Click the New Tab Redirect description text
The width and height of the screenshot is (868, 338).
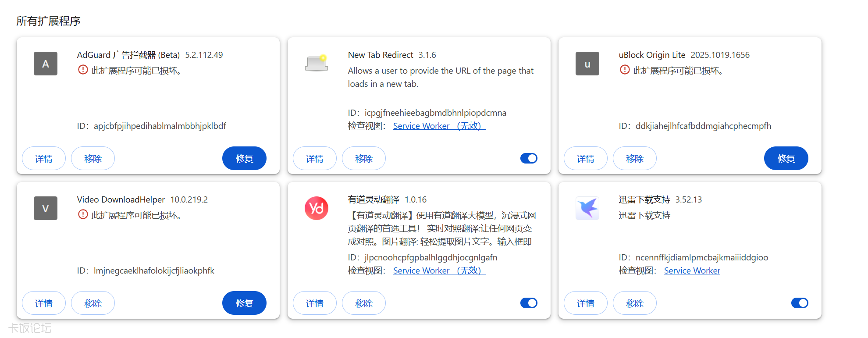441,77
